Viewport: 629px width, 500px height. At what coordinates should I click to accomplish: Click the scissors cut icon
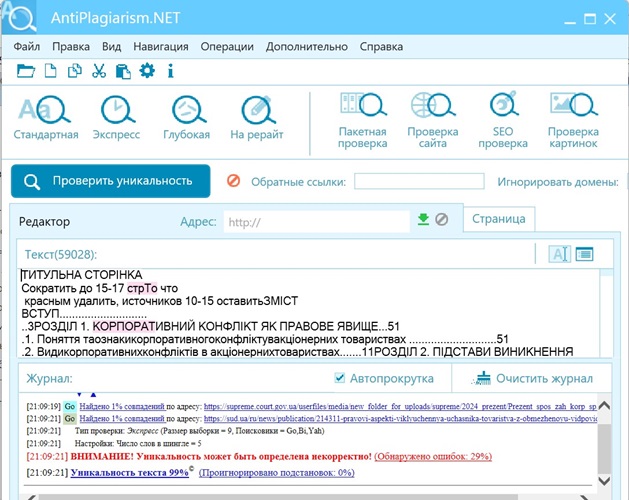99,71
